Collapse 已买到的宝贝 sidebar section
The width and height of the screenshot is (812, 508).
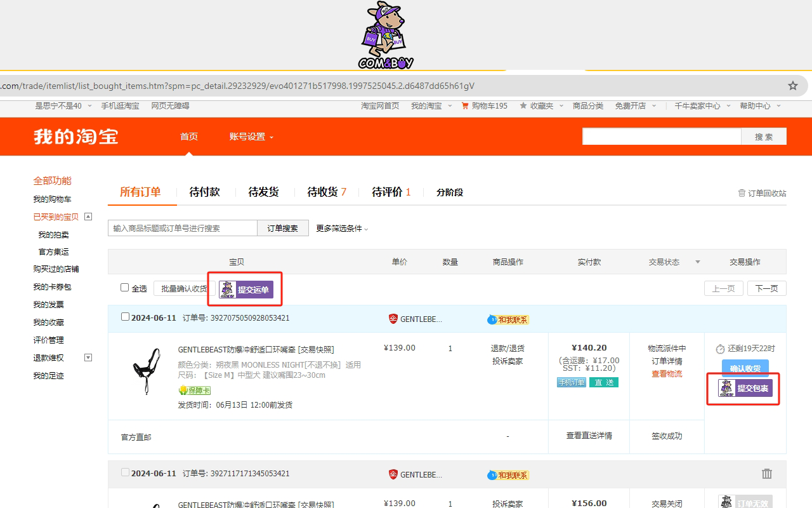88,217
